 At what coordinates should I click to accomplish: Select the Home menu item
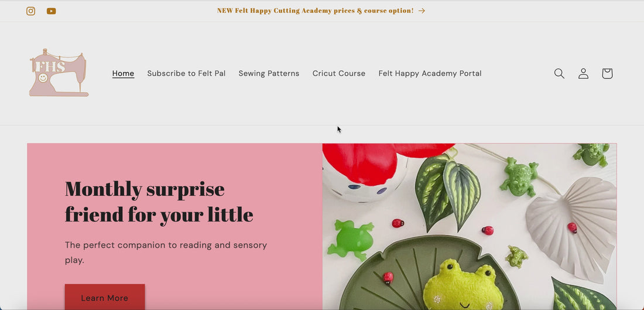123,73
